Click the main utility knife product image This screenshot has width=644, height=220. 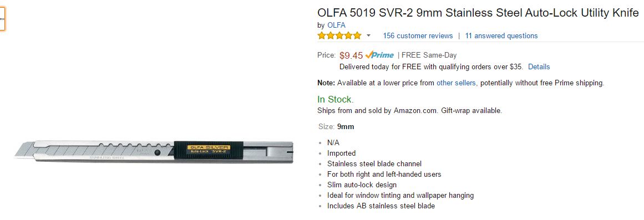(154, 151)
